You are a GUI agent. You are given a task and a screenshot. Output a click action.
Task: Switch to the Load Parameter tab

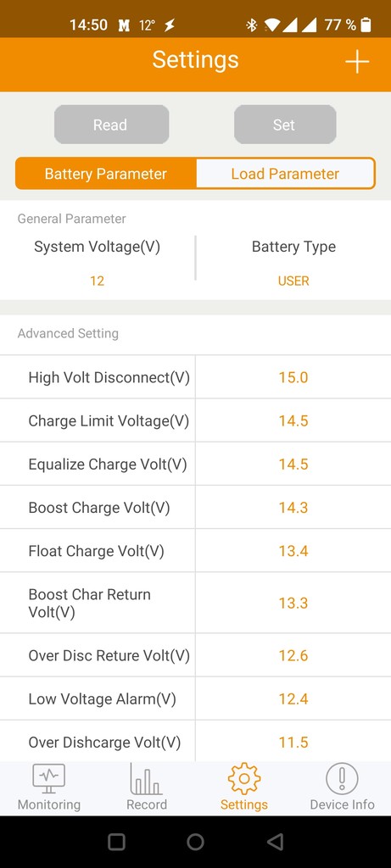(285, 174)
